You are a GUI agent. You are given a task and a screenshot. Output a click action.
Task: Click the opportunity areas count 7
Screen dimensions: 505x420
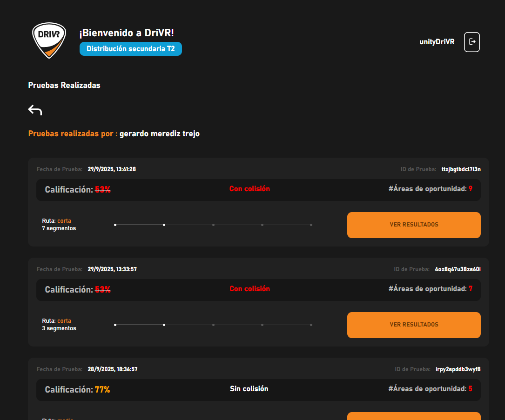click(x=471, y=289)
